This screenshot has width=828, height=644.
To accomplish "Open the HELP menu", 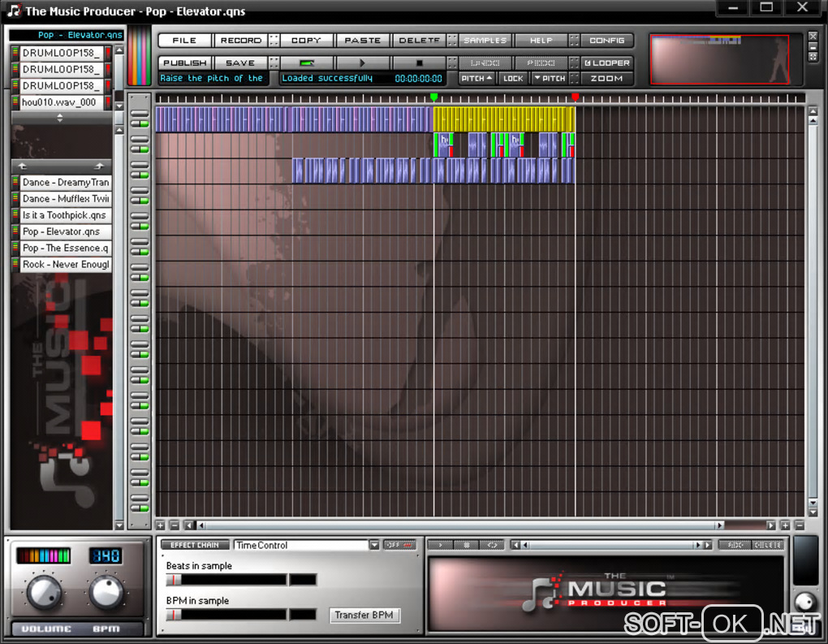I will 541,40.
